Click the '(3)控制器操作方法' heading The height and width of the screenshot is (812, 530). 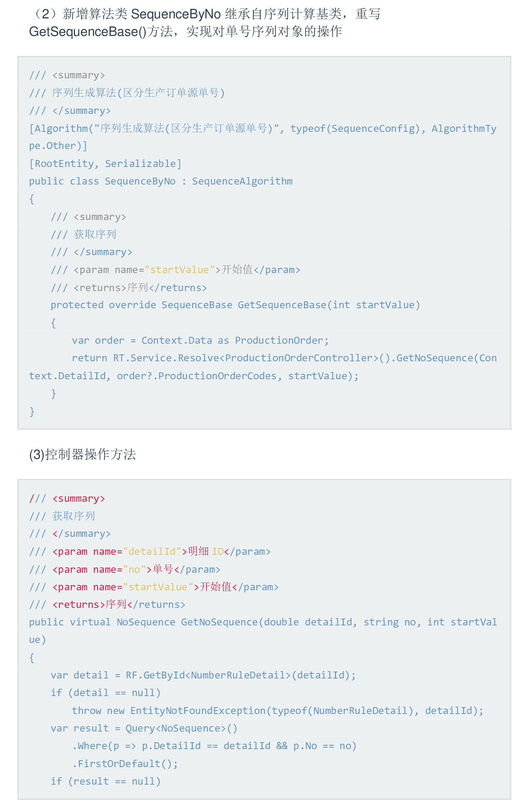tap(82, 454)
